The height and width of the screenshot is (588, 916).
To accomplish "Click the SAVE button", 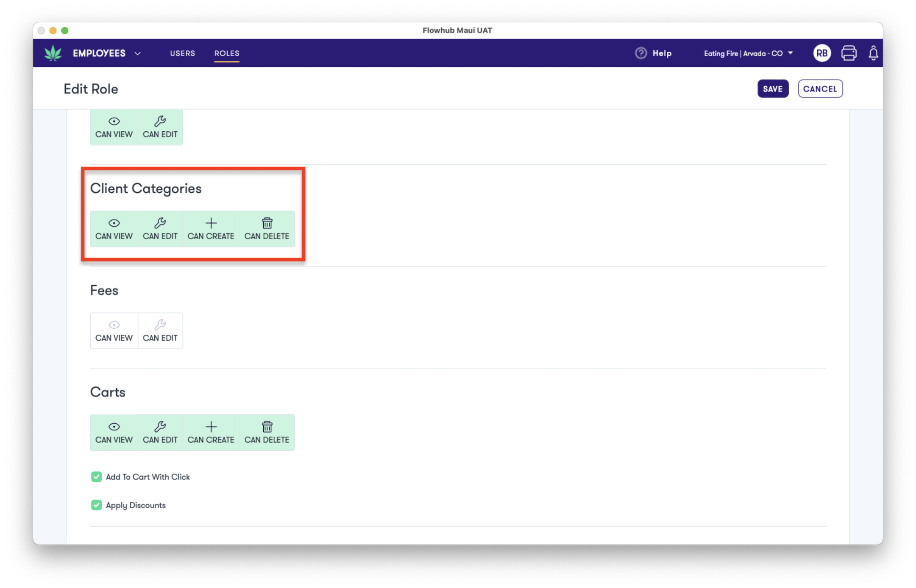I will [773, 89].
